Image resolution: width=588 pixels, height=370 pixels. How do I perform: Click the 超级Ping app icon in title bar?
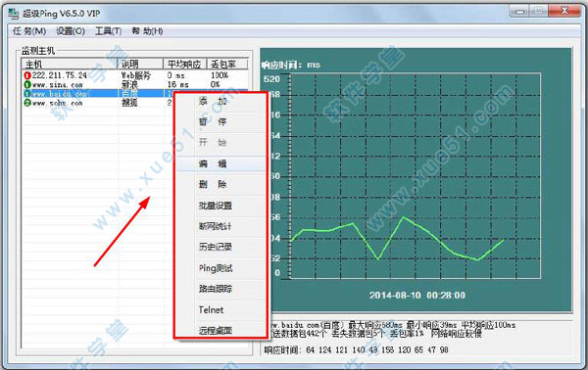click(x=13, y=14)
